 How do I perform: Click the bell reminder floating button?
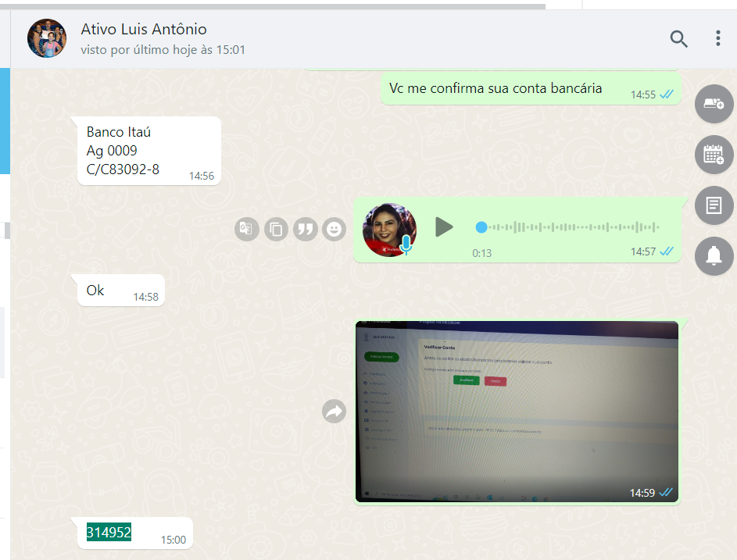pos(714,256)
